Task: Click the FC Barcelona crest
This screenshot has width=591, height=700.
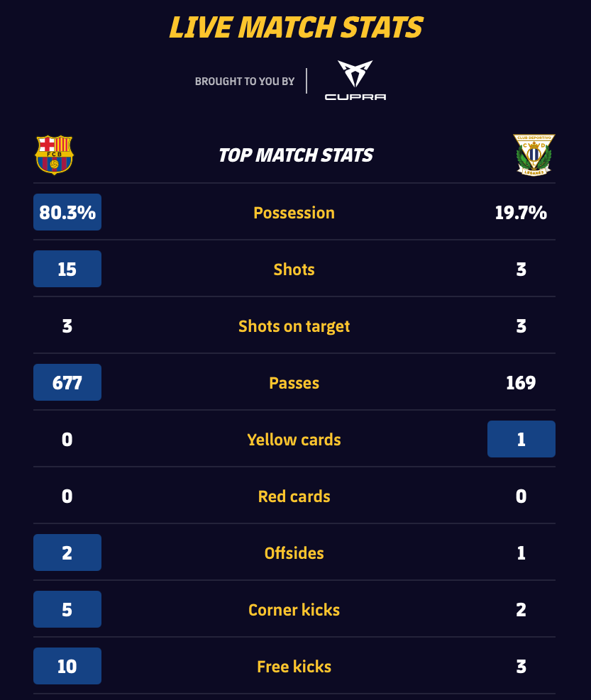Action: (x=54, y=155)
